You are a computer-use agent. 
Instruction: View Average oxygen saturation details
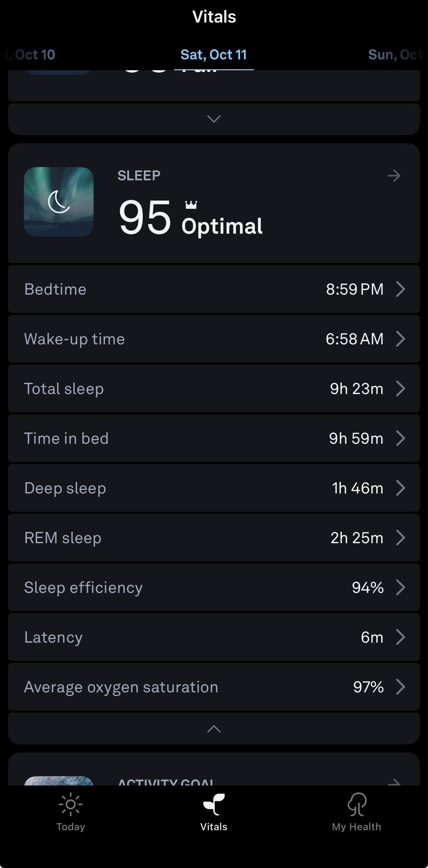(214, 687)
